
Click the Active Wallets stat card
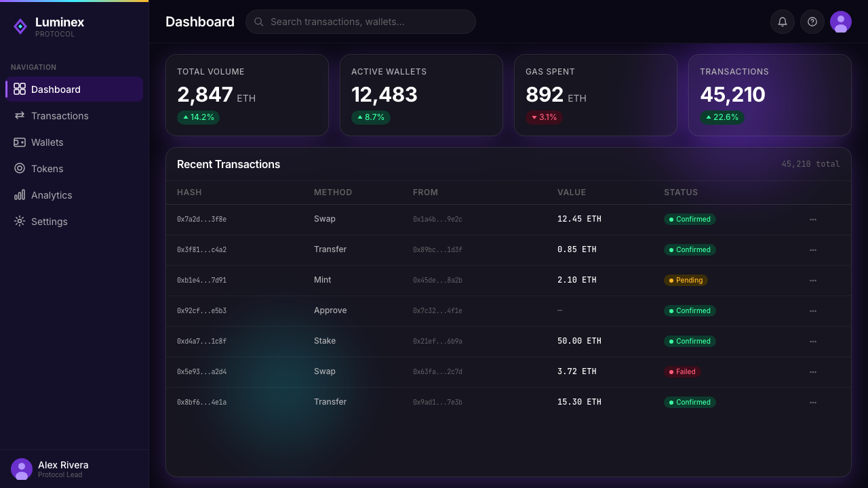pos(421,95)
